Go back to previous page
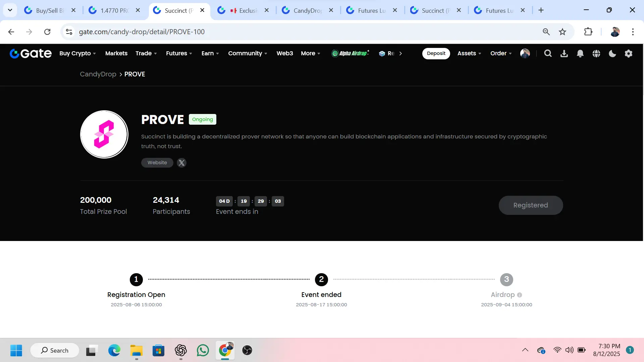Viewport: 644px width, 362px height. coord(11,32)
